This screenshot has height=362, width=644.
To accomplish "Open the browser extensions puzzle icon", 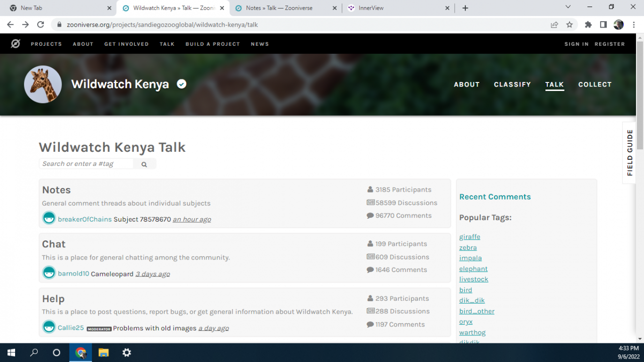I will click(x=588, y=25).
